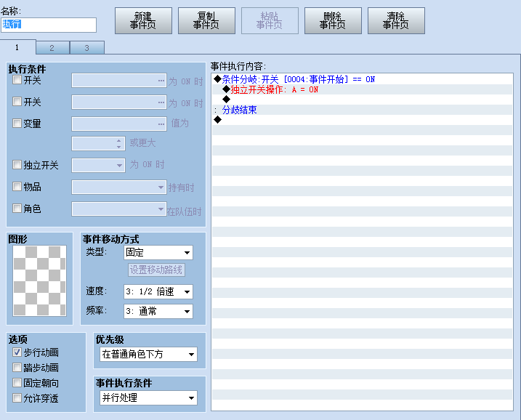Enable the 固定朝向 option

click(x=17, y=383)
